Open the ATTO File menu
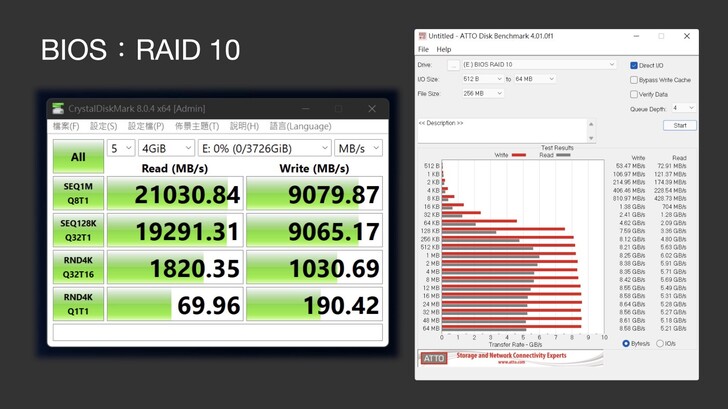 [423, 49]
